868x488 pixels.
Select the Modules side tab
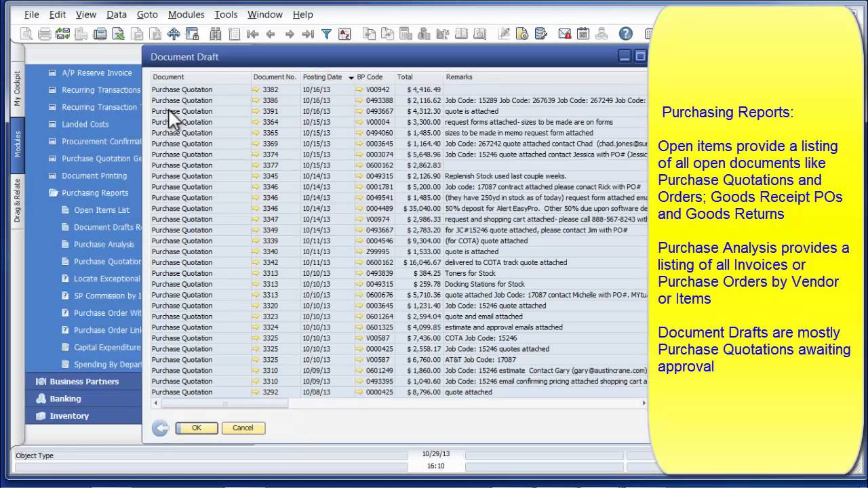pyautogui.click(x=18, y=144)
